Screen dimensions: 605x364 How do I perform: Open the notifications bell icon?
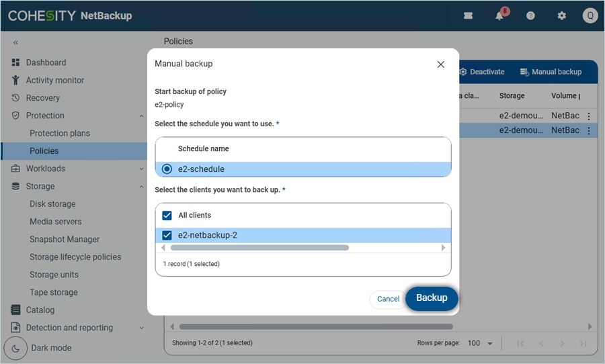(499, 15)
